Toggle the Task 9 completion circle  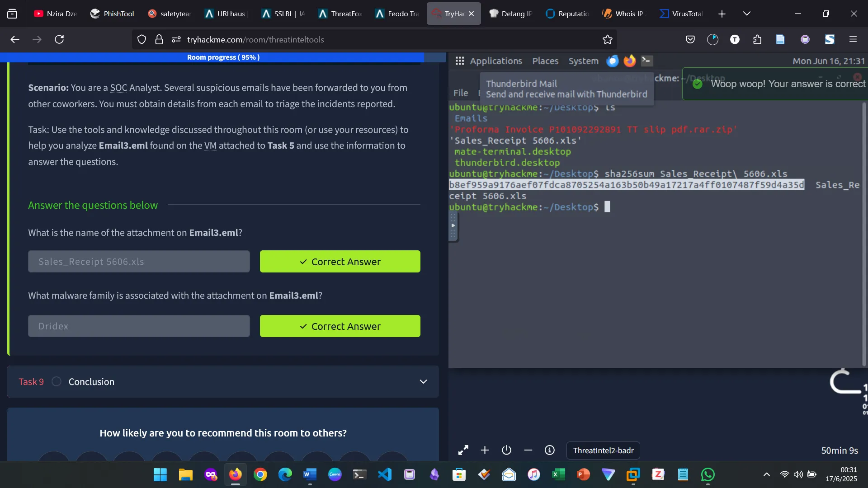tap(57, 382)
